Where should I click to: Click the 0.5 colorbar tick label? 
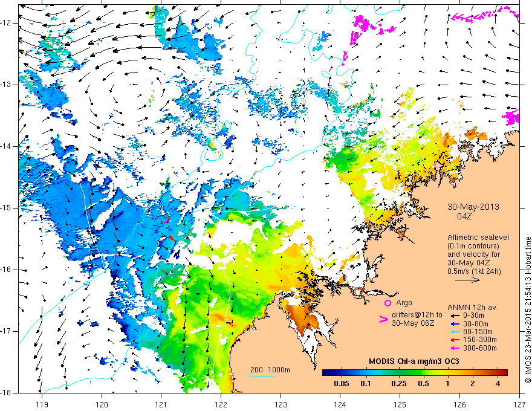tap(423, 384)
